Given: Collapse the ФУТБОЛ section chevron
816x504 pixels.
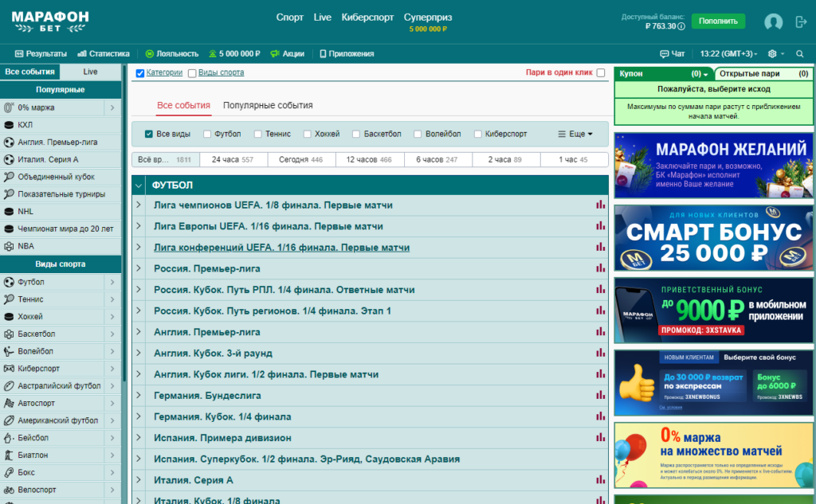Looking at the screenshot, I should [x=139, y=186].
